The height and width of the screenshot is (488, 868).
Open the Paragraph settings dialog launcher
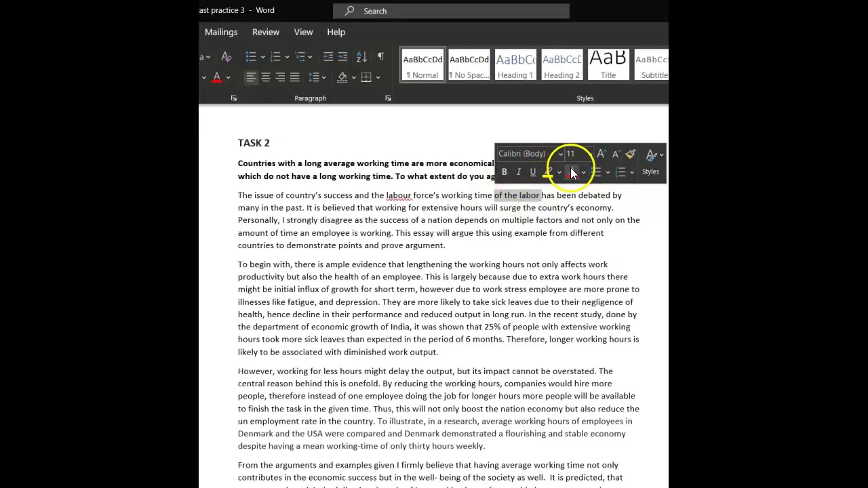click(388, 98)
